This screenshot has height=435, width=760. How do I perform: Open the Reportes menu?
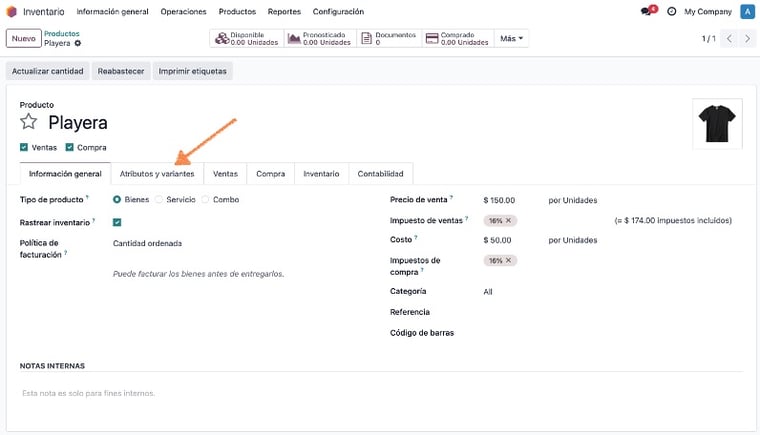pyautogui.click(x=284, y=11)
